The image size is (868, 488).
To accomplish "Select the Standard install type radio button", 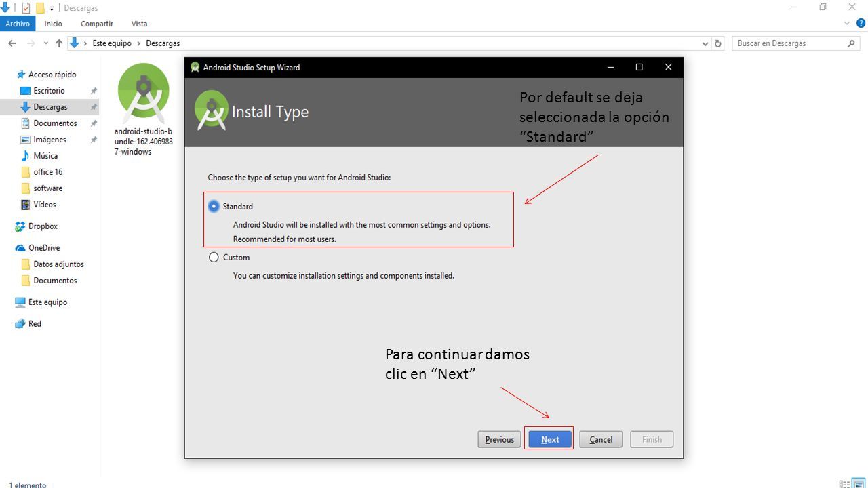I will tap(214, 206).
